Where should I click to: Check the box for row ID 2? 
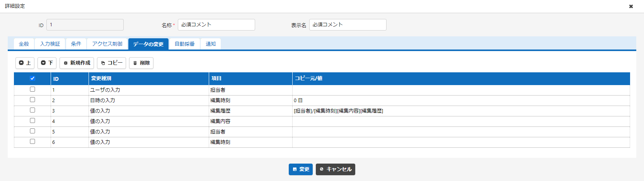pos(32,100)
